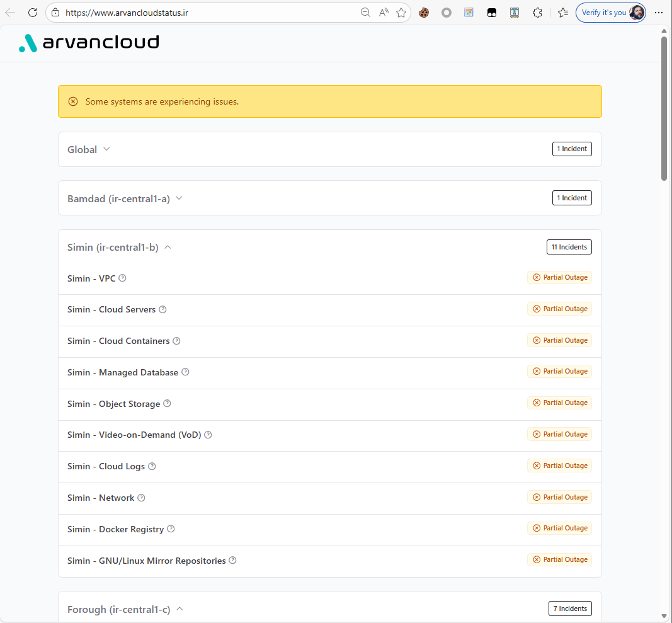Click the Forough 7 Incidents badge
This screenshot has width=672, height=623.
570,609
